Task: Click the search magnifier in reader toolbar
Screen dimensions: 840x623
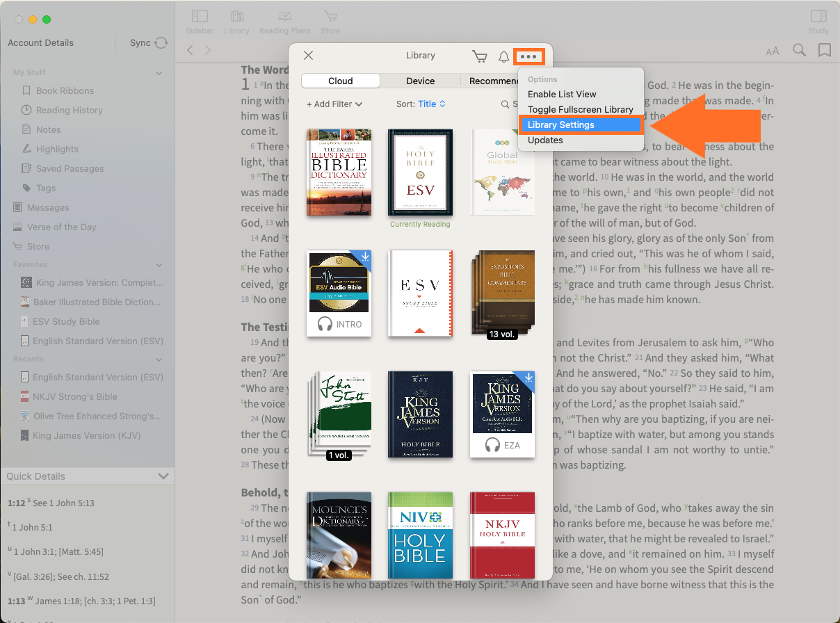Action: pos(800,50)
